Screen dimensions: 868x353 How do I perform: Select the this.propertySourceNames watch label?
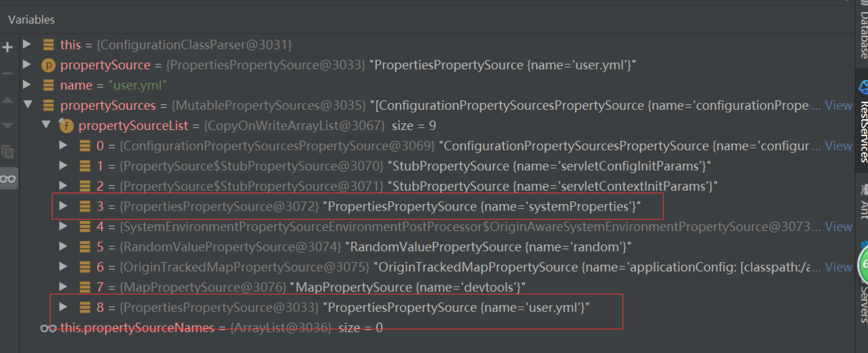[x=138, y=328]
